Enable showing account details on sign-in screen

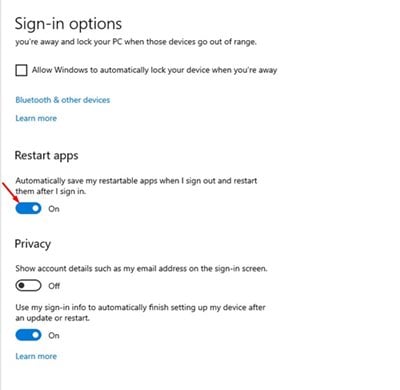click(28, 286)
